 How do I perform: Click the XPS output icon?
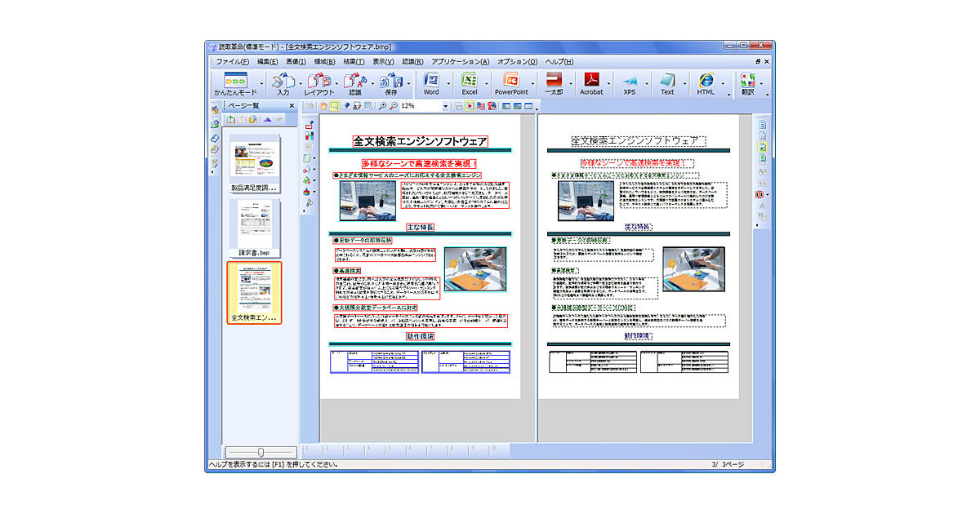(x=629, y=83)
